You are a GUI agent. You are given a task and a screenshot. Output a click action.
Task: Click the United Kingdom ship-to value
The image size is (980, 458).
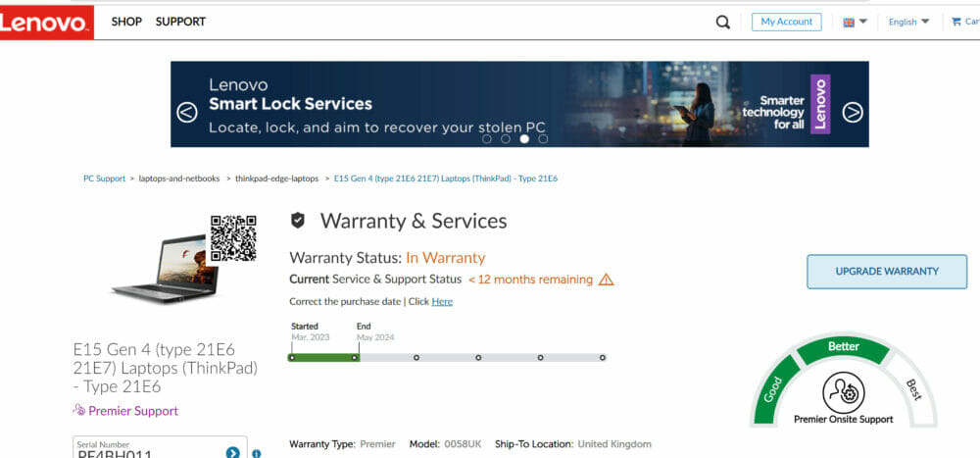tap(614, 444)
